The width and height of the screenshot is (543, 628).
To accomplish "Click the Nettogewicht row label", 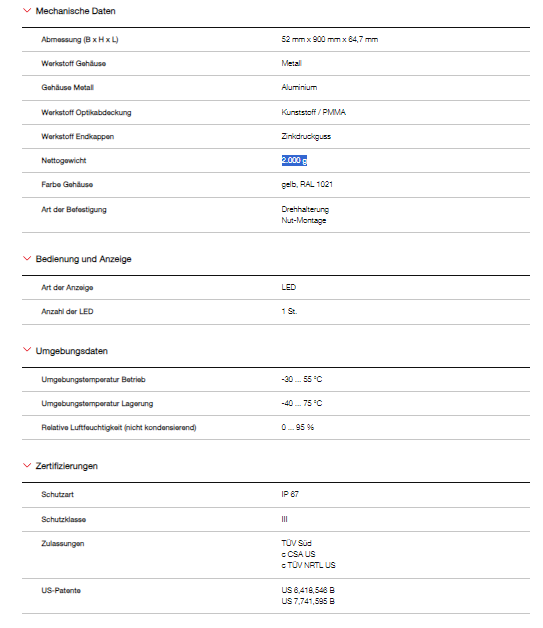I will [x=64, y=161].
